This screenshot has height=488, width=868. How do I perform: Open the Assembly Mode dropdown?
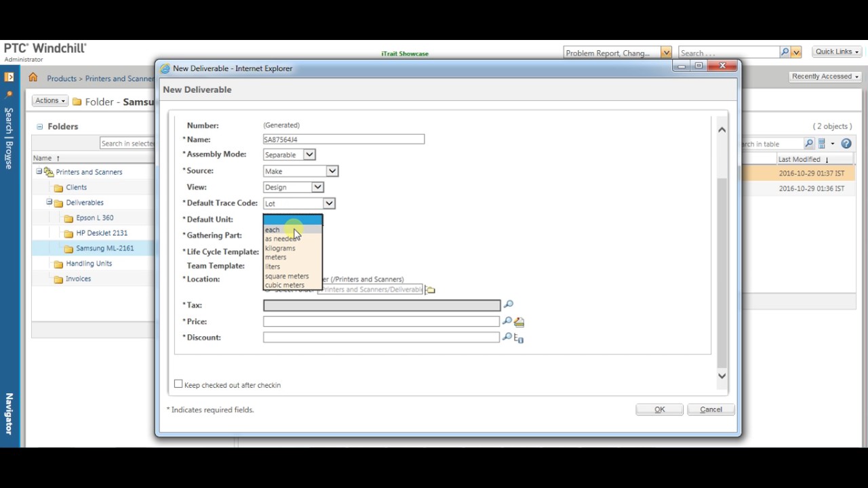309,155
